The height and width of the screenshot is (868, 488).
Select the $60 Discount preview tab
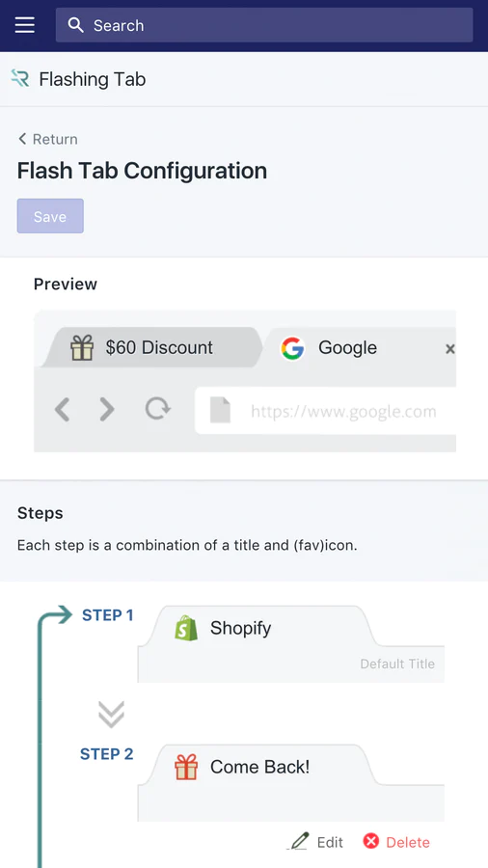(x=152, y=347)
